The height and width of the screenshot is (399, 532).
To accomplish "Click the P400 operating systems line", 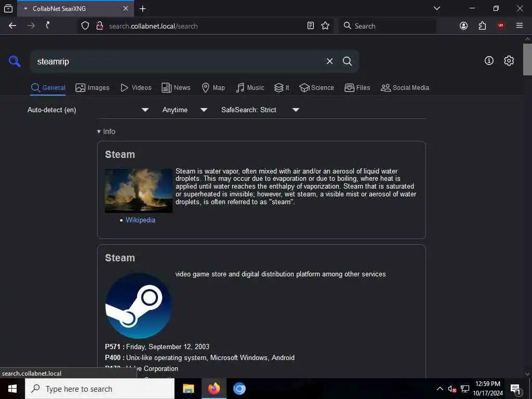I will 200,357.
